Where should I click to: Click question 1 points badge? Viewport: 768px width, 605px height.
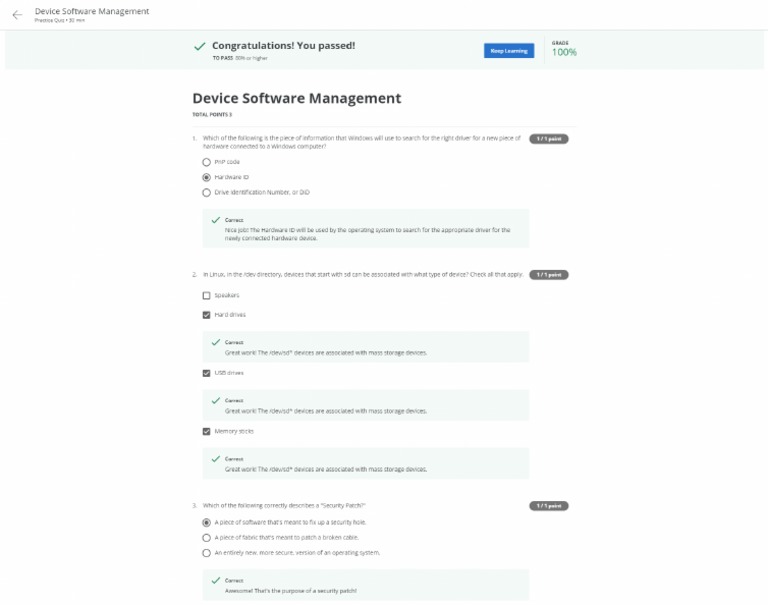549,139
